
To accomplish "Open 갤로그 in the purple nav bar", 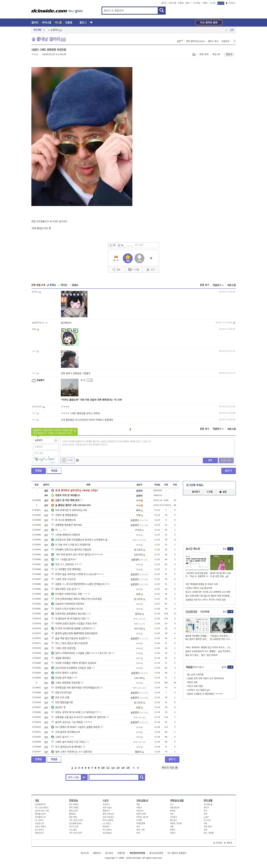I will point(83,23).
